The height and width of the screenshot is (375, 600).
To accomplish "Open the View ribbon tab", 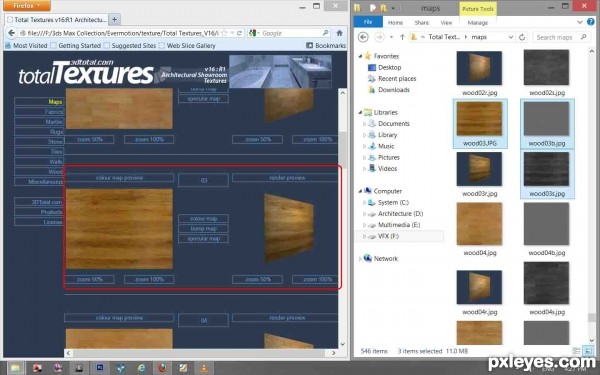I will tap(446, 23).
